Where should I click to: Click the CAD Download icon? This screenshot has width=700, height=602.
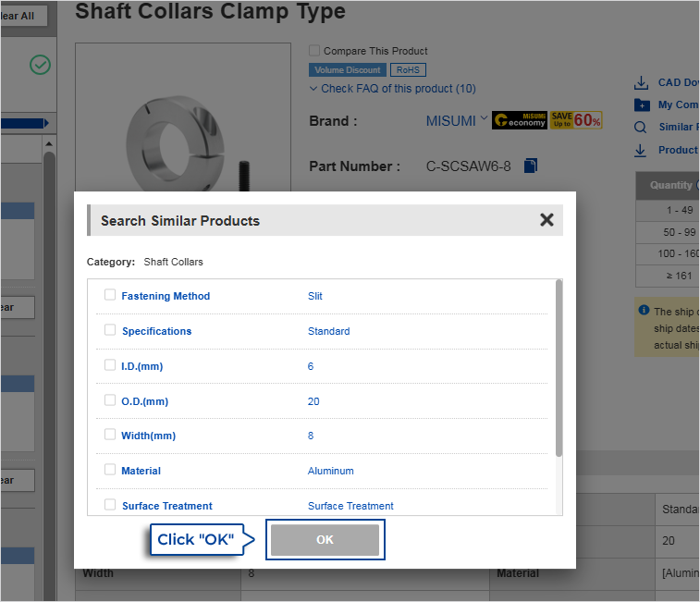click(x=641, y=83)
